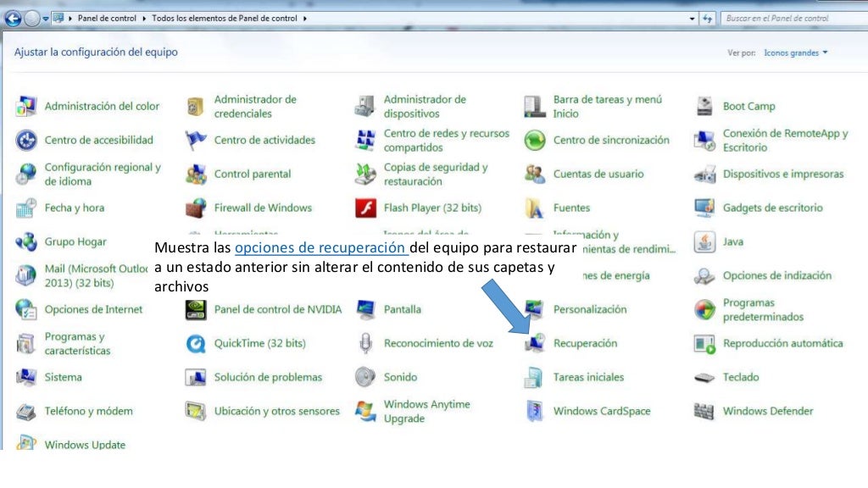Open the Fuentes icon
This screenshot has height=488, width=868.
tap(535, 208)
